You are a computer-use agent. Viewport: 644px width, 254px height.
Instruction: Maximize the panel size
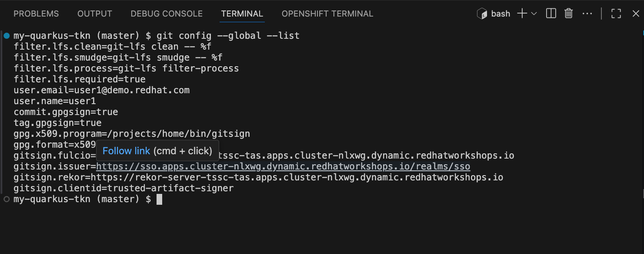click(x=616, y=14)
